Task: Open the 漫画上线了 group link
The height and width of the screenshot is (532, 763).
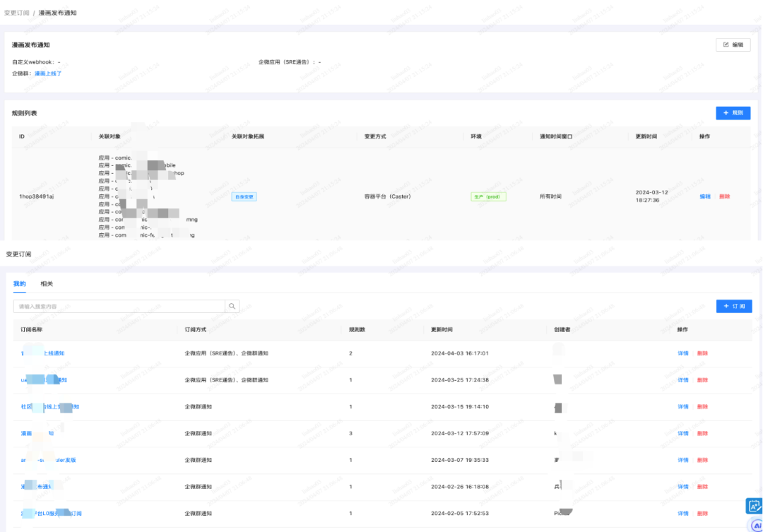Action: coord(48,73)
